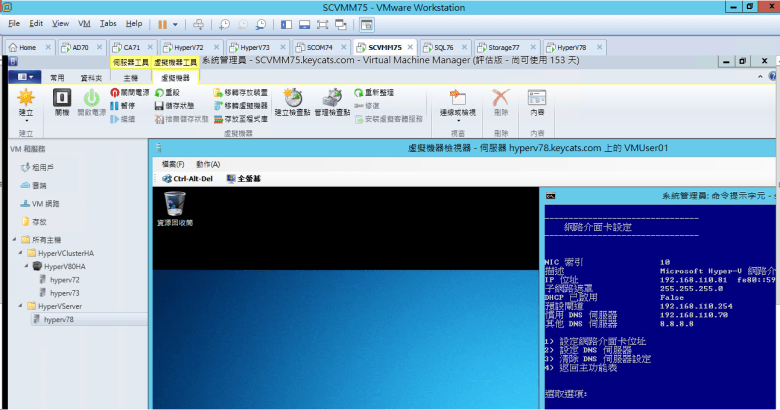Image resolution: width=780 pixels, height=410 pixels.
Task: Open the 連線或檢視 dropdown
Action: (457, 105)
